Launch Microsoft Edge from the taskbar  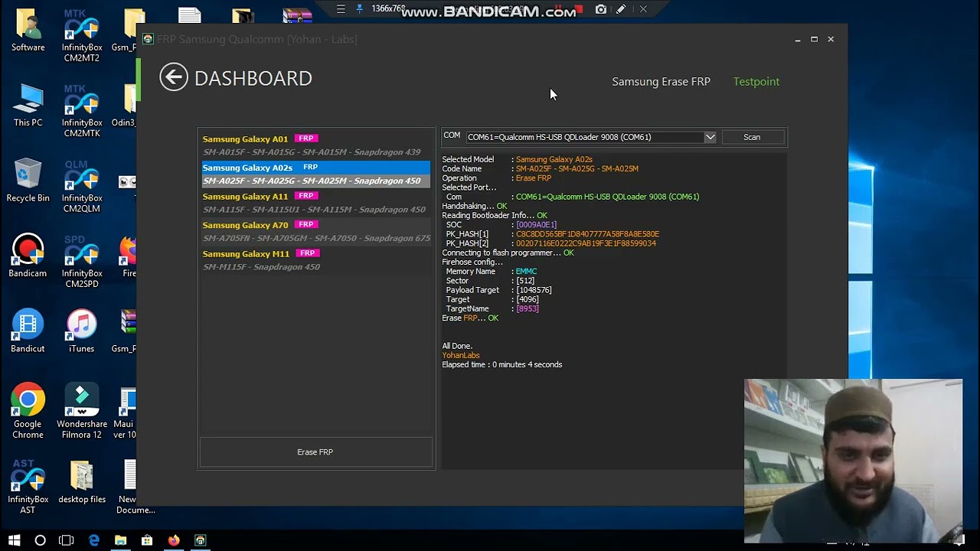(x=93, y=540)
